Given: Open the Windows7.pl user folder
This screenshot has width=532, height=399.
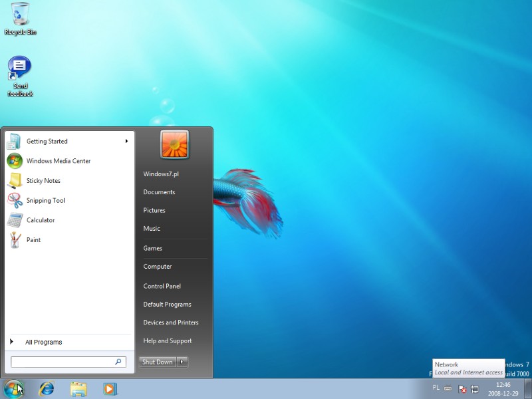Looking at the screenshot, I should (x=161, y=174).
